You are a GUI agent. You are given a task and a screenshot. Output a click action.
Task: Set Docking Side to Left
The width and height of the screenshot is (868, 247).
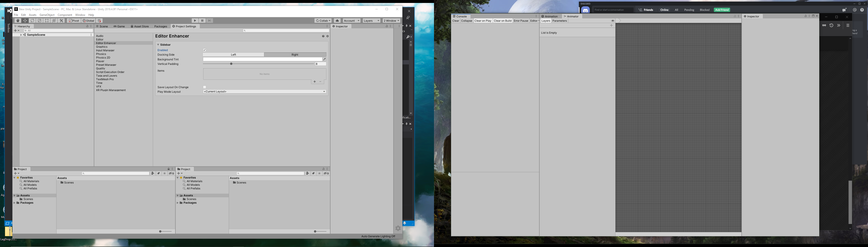click(233, 55)
